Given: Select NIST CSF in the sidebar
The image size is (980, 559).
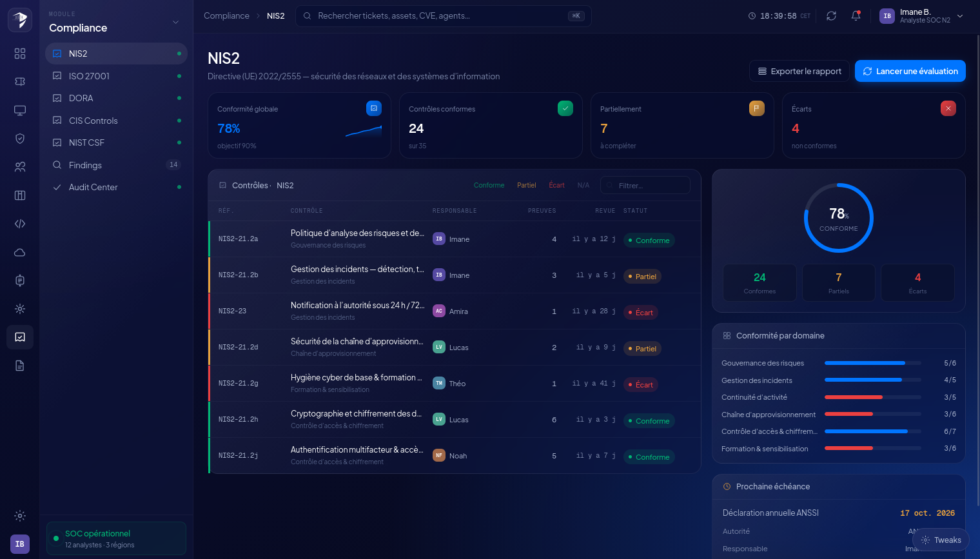Looking at the screenshot, I should point(116,142).
